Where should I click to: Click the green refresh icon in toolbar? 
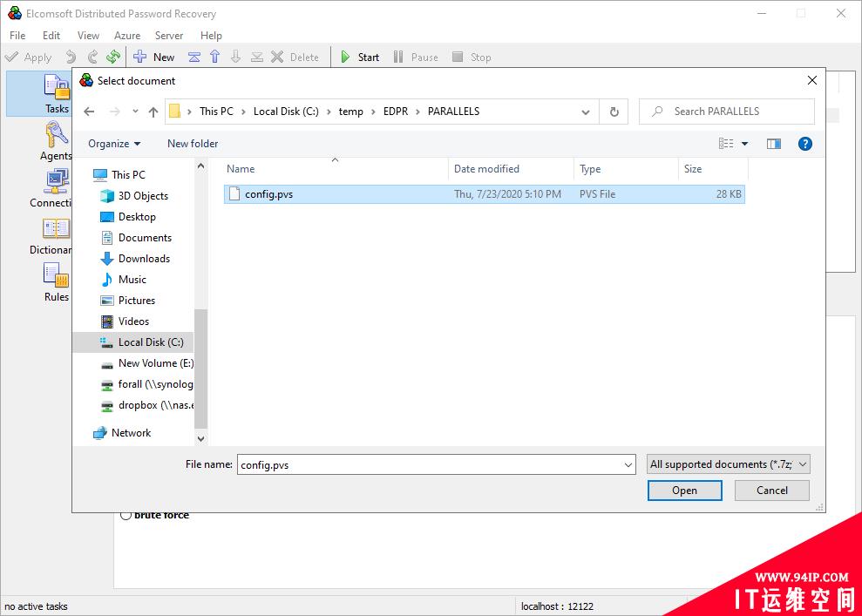point(113,57)
